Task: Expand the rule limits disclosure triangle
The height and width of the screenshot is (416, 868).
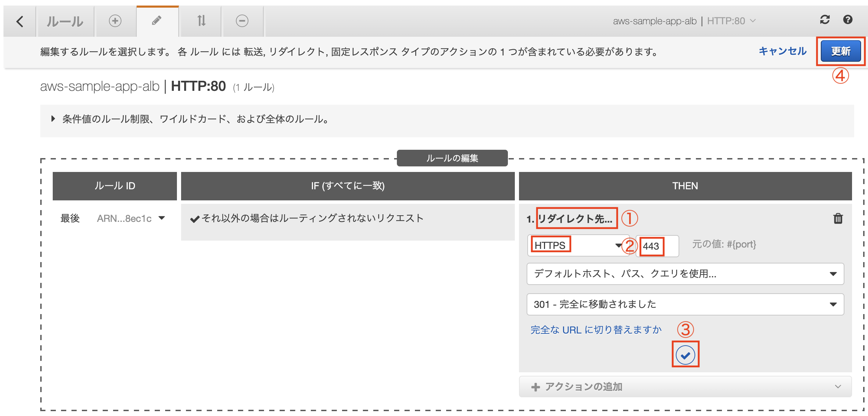Action: coord(53,119)
